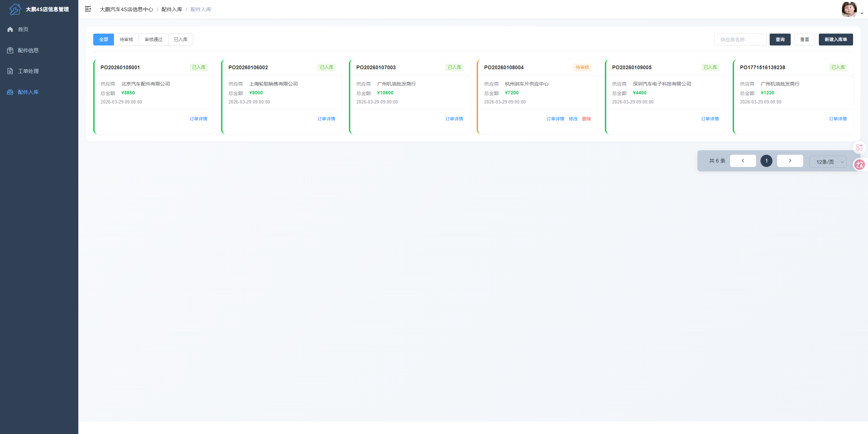The image size is (868, 434).
Task: Go to next page arrow
Action: point(790,161)
